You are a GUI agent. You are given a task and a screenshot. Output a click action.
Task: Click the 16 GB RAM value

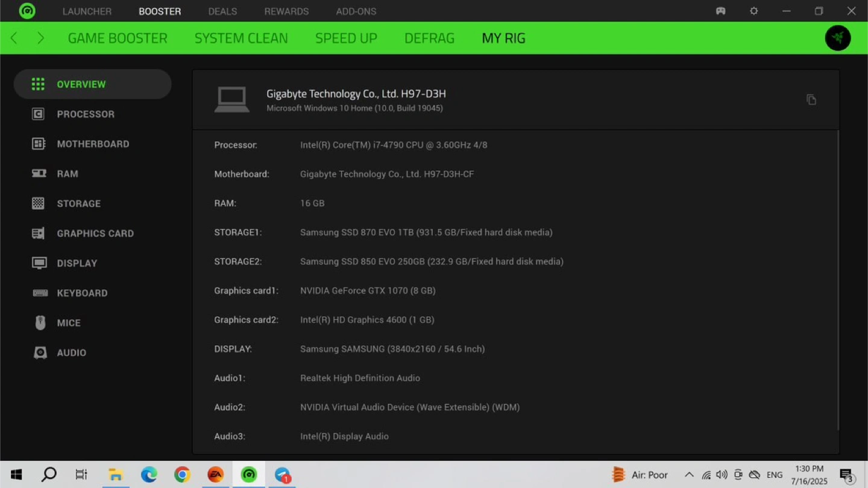(x=312, y=204)
